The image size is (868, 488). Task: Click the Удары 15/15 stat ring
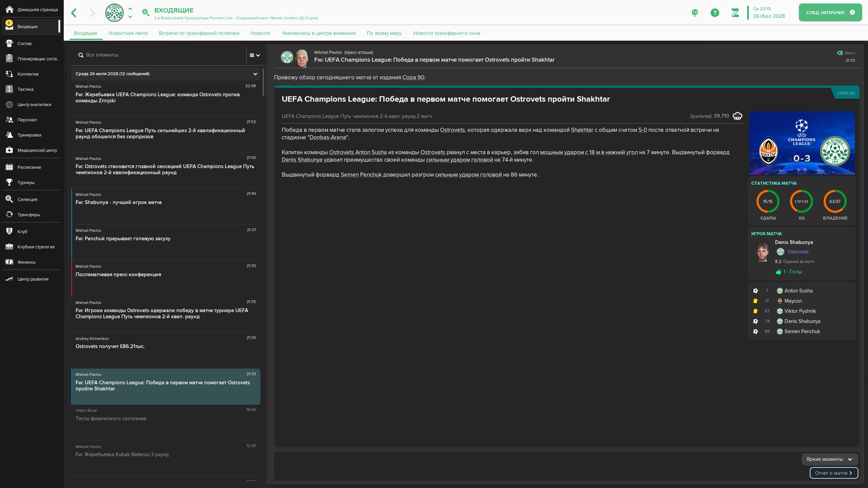coord(768,201)
